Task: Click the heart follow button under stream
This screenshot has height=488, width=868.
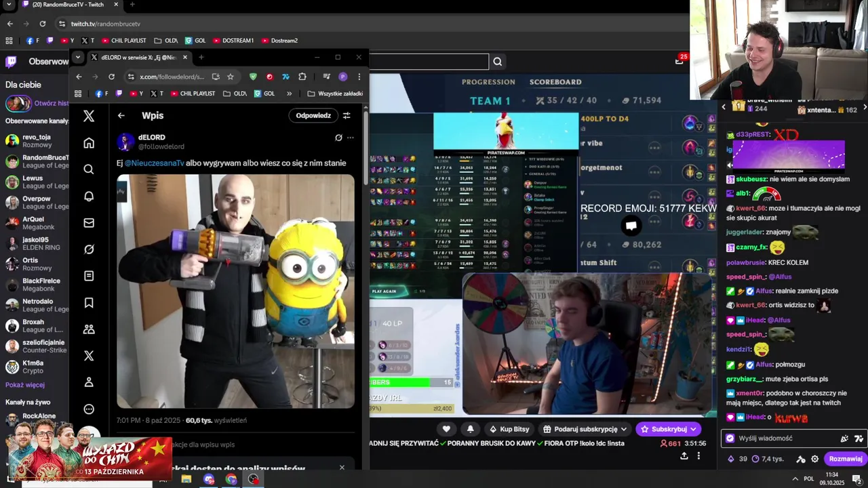Action: pyautogui.click(x=446, y=429)
